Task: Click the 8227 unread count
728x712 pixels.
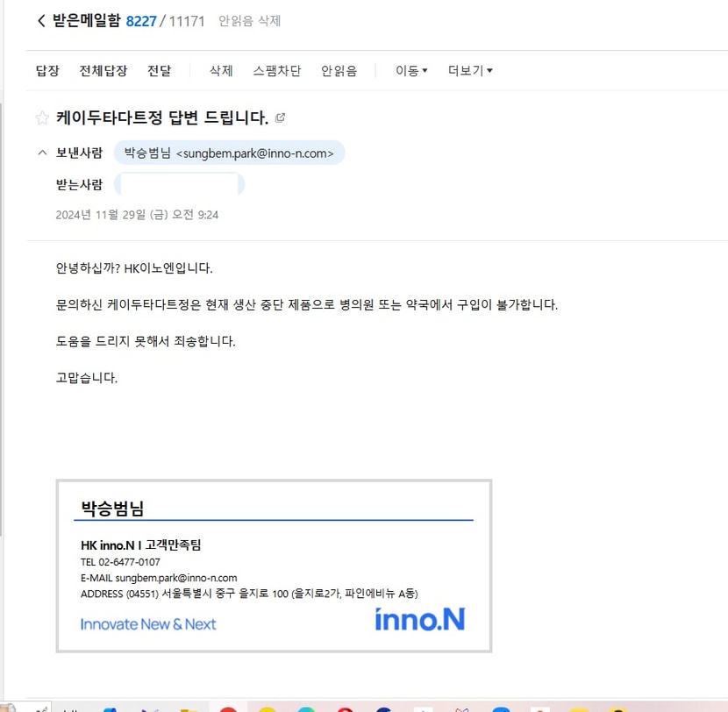Action: coord(141,21)
